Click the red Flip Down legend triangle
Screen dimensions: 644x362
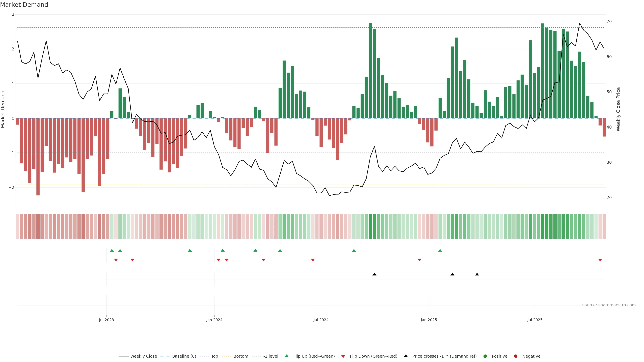point(343,356)
